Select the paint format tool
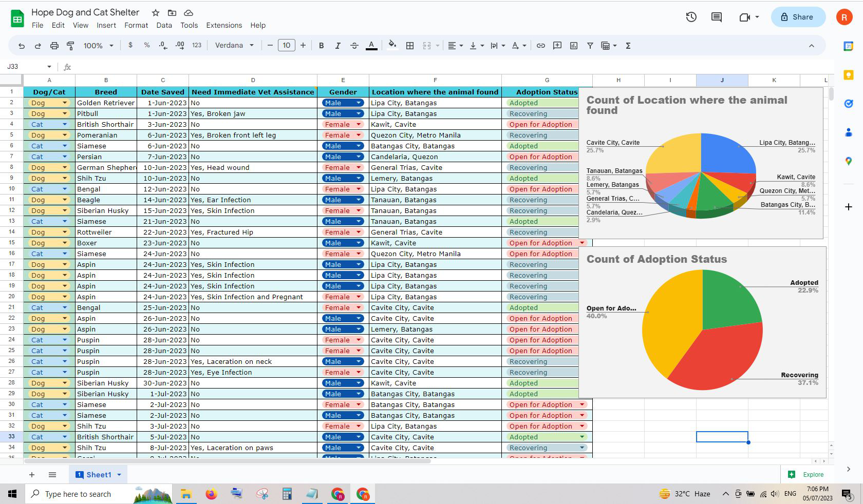The image size is (863, 504). [70, 46]
